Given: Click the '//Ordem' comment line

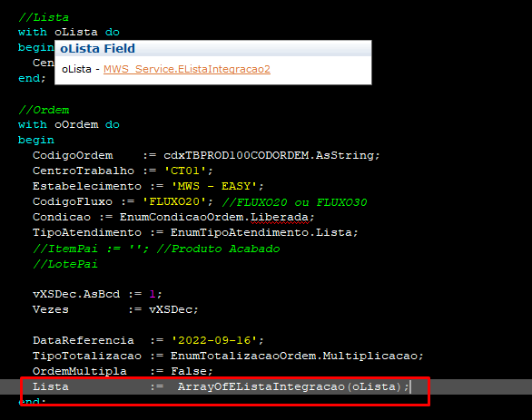Looking at the screenshot, I should [44, 110].
